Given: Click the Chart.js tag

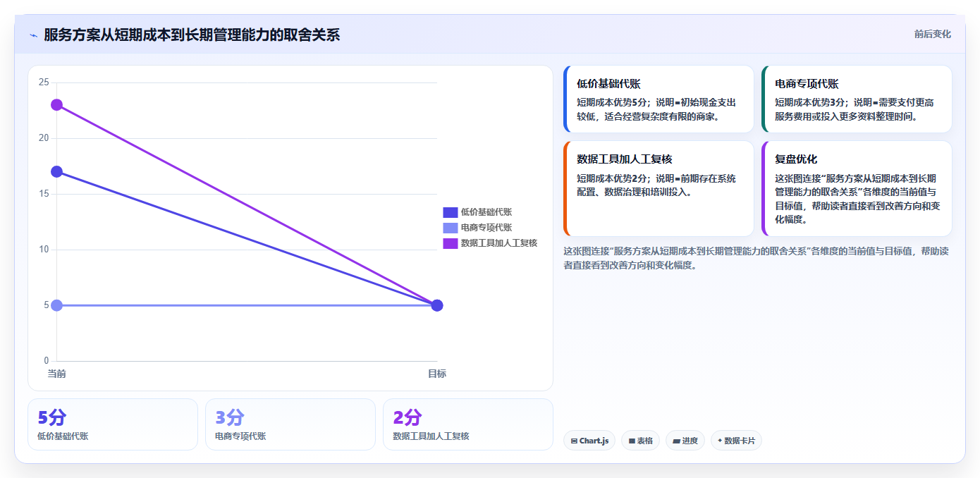Looking at the screenshot, I should tap(589, 441).
